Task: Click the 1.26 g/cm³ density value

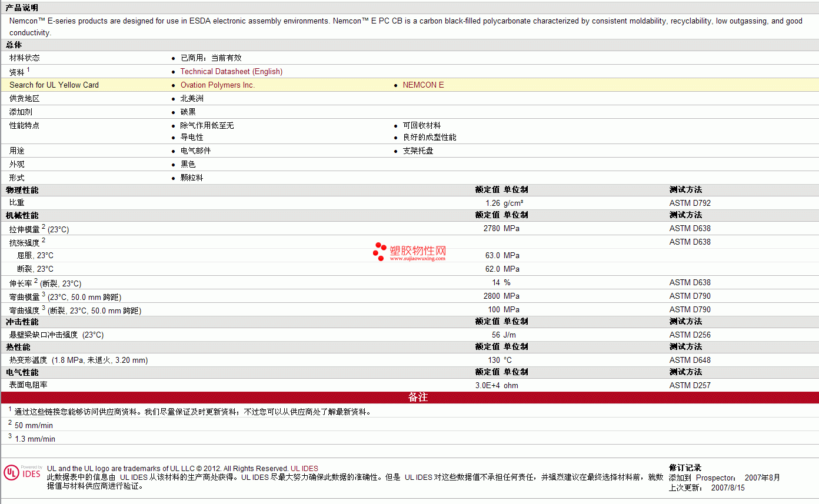Action: pos(505,203)
